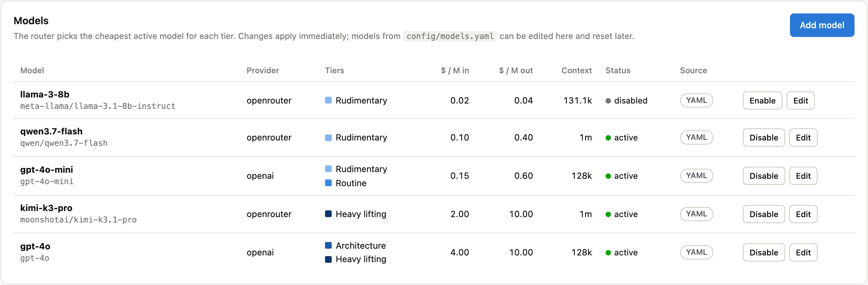Click the Model column header
This screenshot has height=285, width=868.
(x=32, y=71)
